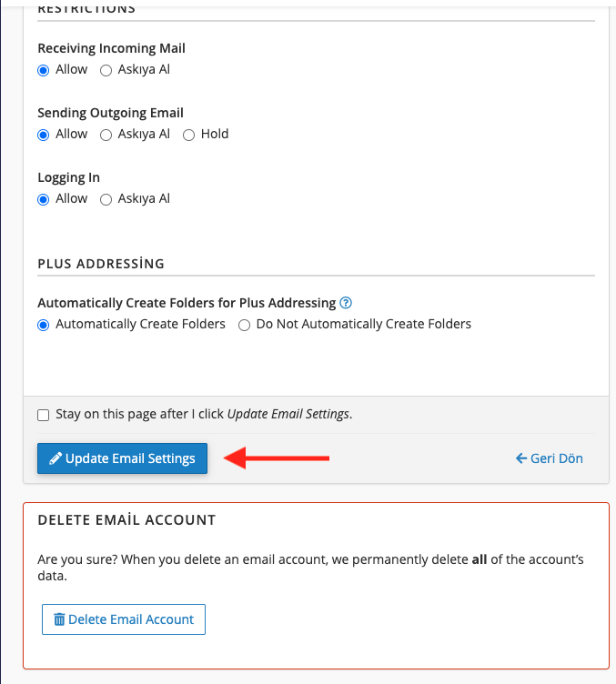Choose Do Not Automatically Create Folders
Screen dimensions: 616x684
tap(244, 325)
